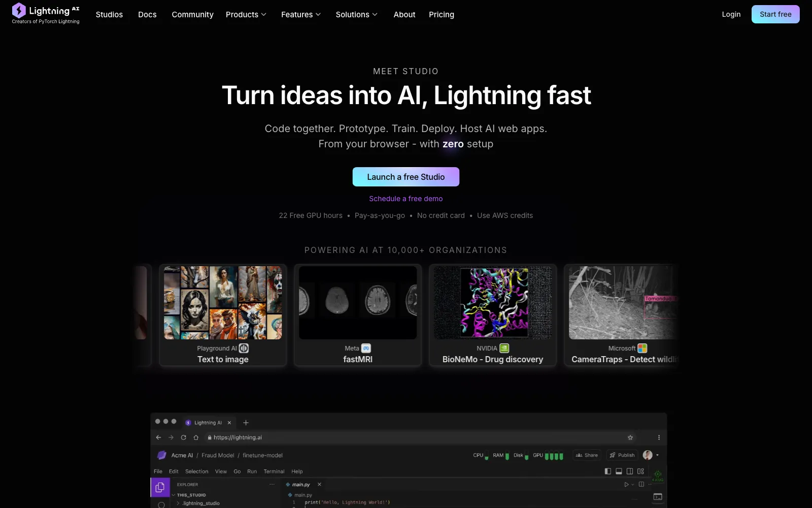Click the Explorer more actions ellipsis
Screen dimensions: 812x508
coord(272,485)
